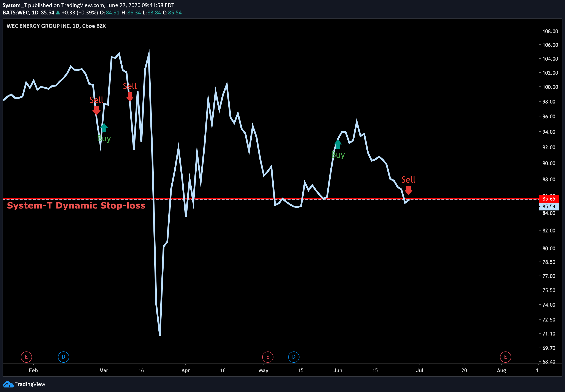Click the TradingView cloud logo icon

8,384
